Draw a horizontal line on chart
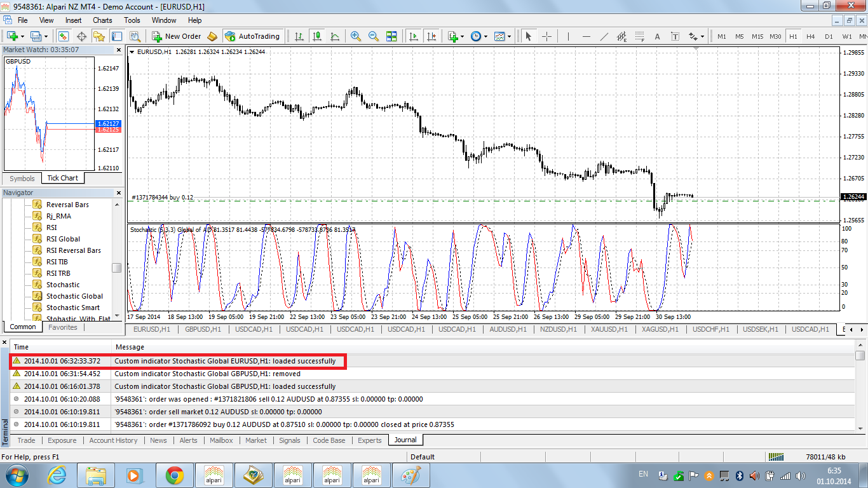This screenshot has width=868, height=488. tap(586, 36)
